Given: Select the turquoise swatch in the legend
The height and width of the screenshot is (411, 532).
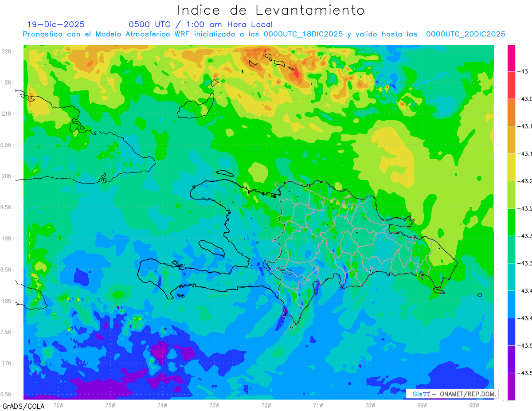Looking at the screenshot, I should (511, 277).
